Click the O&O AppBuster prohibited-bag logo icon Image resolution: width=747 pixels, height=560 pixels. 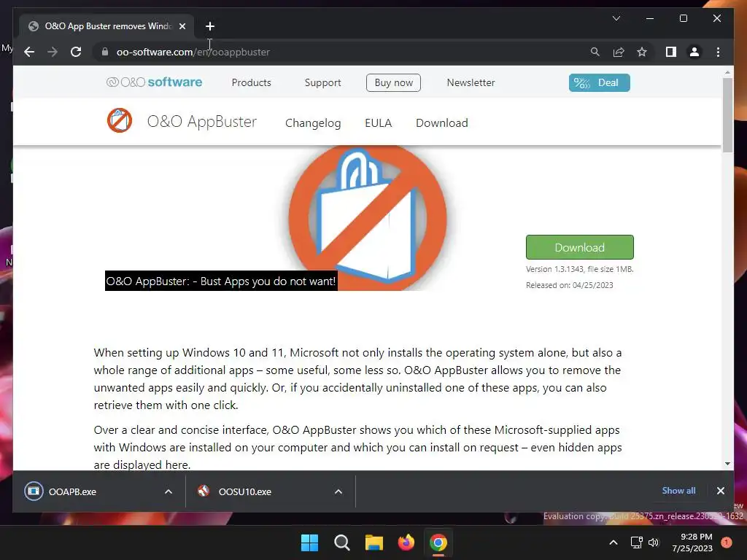(119, 120)
